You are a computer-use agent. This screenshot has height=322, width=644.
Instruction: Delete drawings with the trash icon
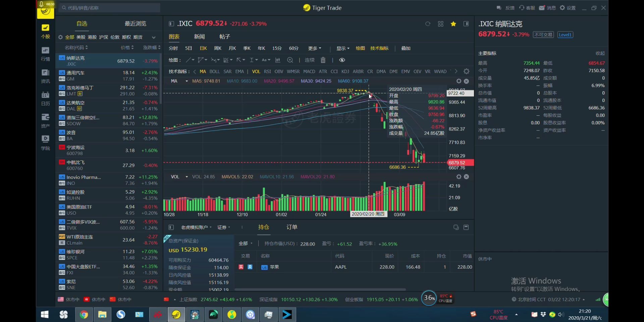pos(323,60)
